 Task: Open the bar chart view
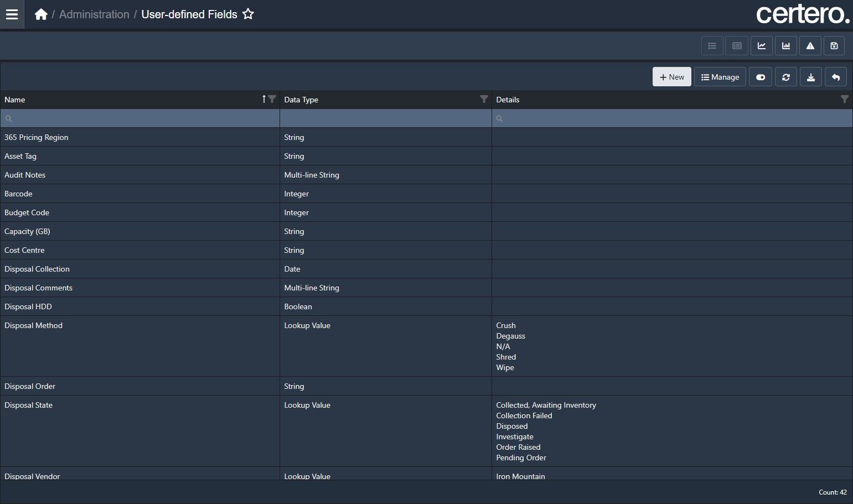coord(786,46)
